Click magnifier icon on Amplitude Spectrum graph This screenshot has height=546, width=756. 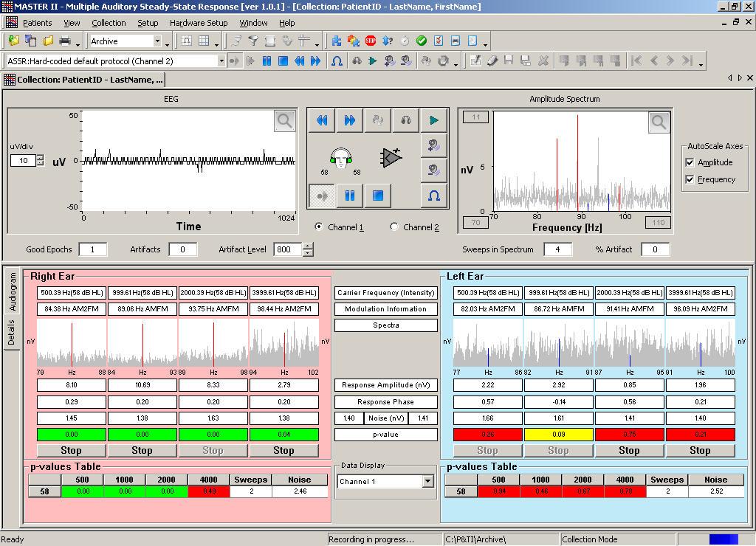tap(659, 122)
